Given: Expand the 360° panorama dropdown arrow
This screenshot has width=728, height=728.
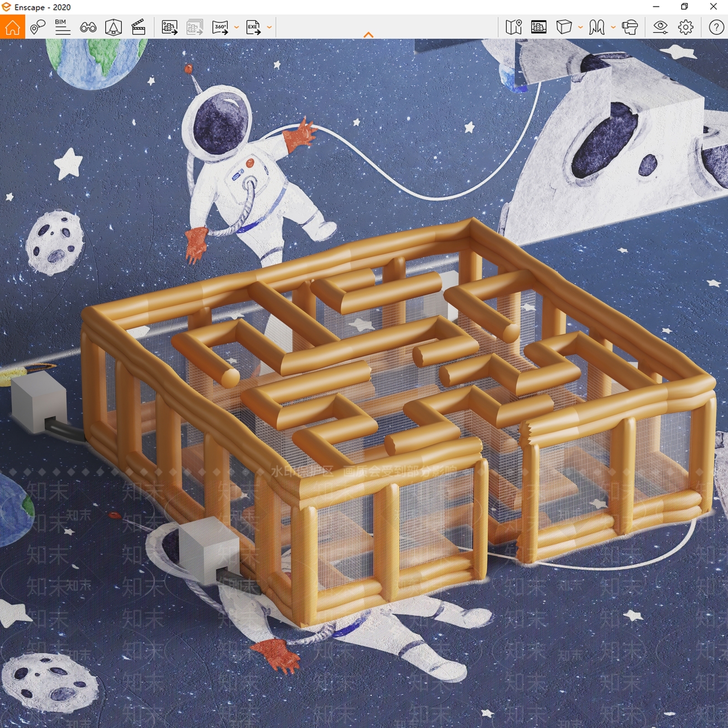Looking at the screenshot, I should [x=236, y=27].
